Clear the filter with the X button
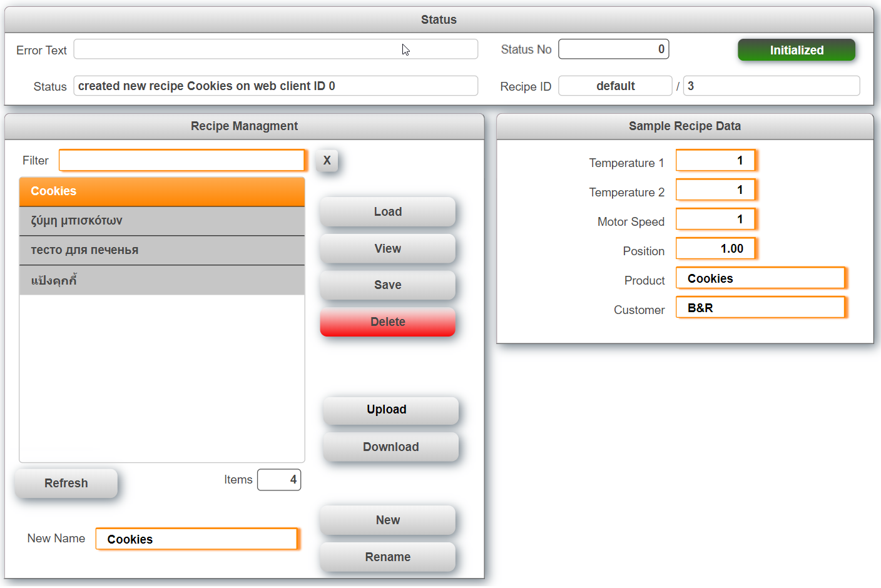881x588 pixels. point(327,161)
